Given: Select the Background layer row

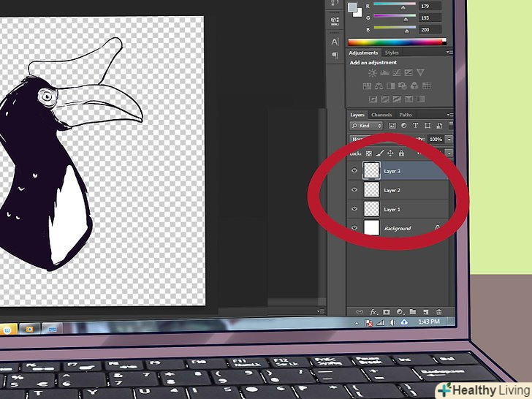Looking at the screenshot, I should (x=398, y=228).
